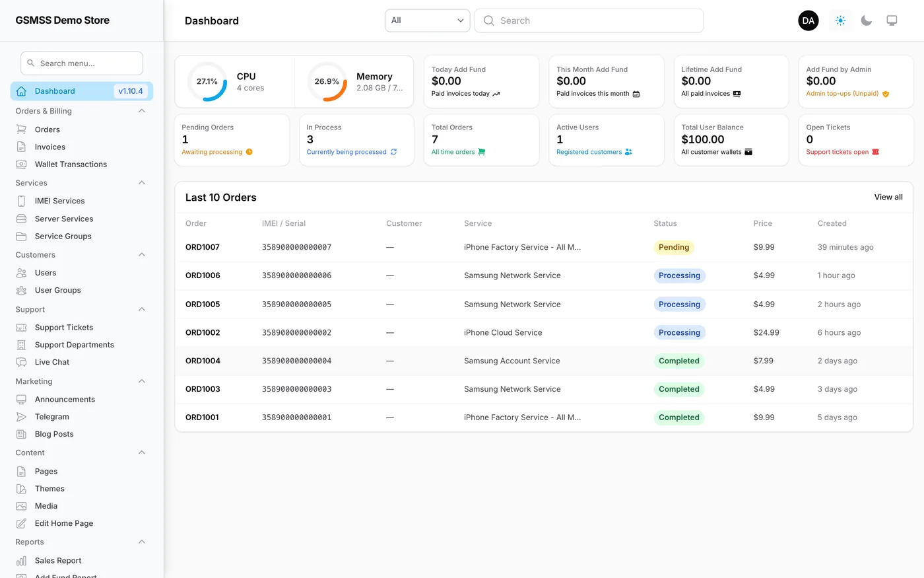
Task: Click the DA user avatar
Action: coord(808,20)
